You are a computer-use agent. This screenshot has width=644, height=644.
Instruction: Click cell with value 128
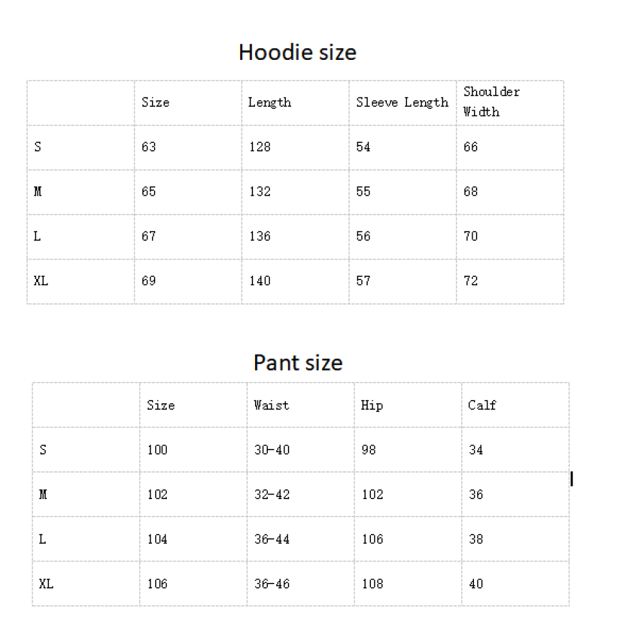(296, 147)
